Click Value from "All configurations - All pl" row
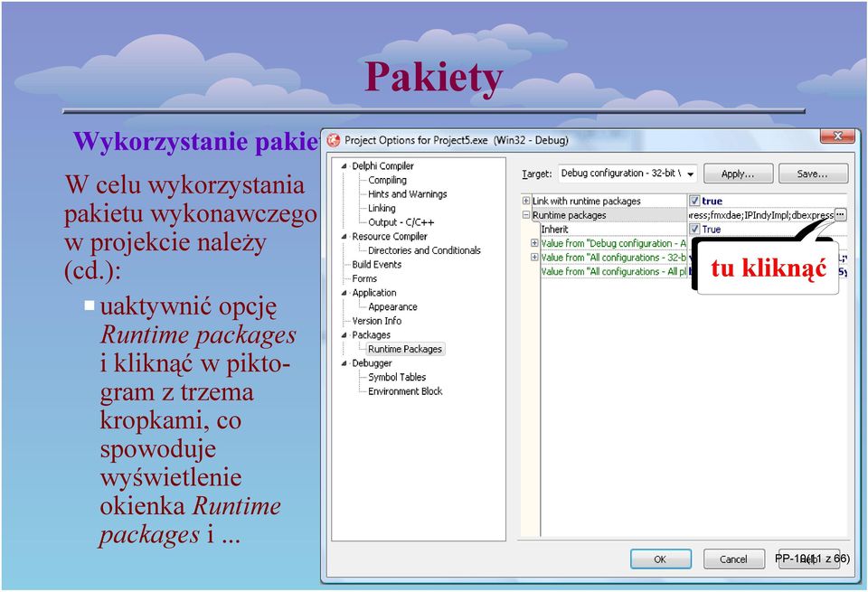This screenshot has height=592, width=868. pyautogui.click(x=613, y=272)
